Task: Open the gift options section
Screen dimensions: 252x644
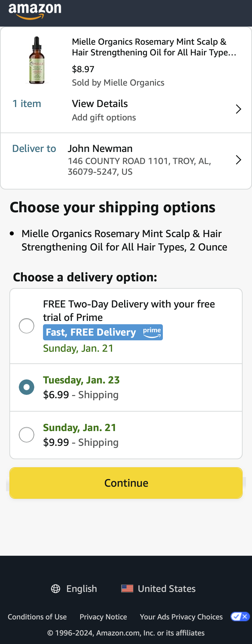Action: point(104,118)
